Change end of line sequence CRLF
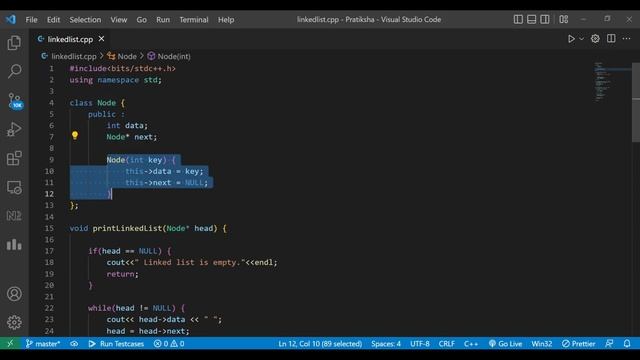640x360 pixels. [447, 344]
